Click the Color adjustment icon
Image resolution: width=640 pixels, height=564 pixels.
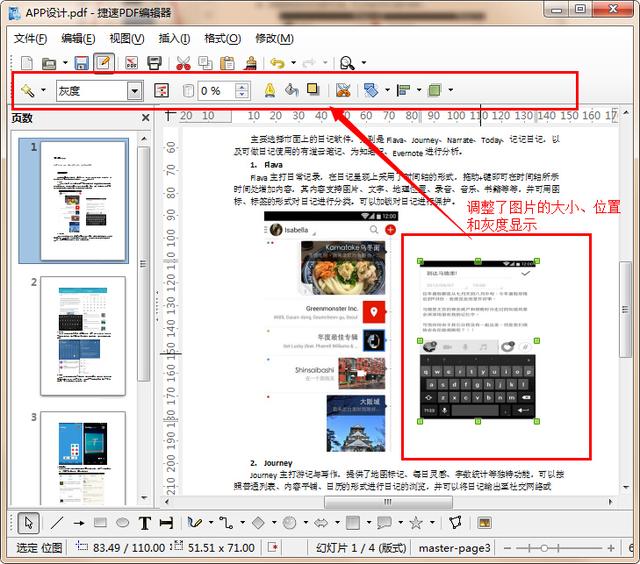tap(161, 90)
